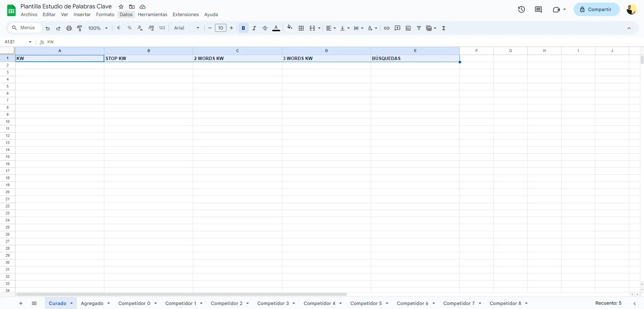The height and width of the screenshot is (309, 644).
Task: Open the Datos menu
Action: tap(126, 14)
